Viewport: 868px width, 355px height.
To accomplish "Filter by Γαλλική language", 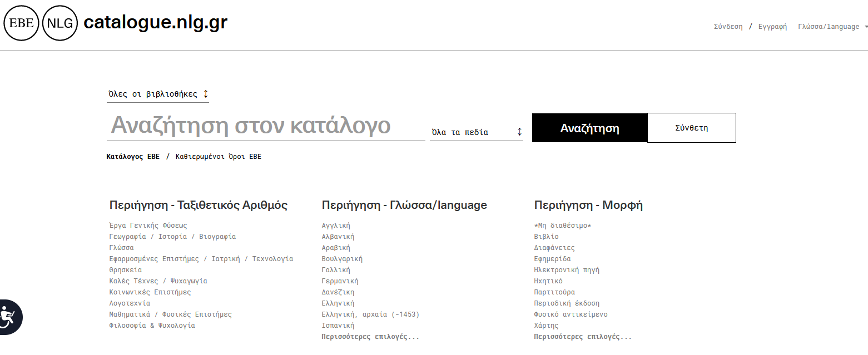I will (336, 270).
